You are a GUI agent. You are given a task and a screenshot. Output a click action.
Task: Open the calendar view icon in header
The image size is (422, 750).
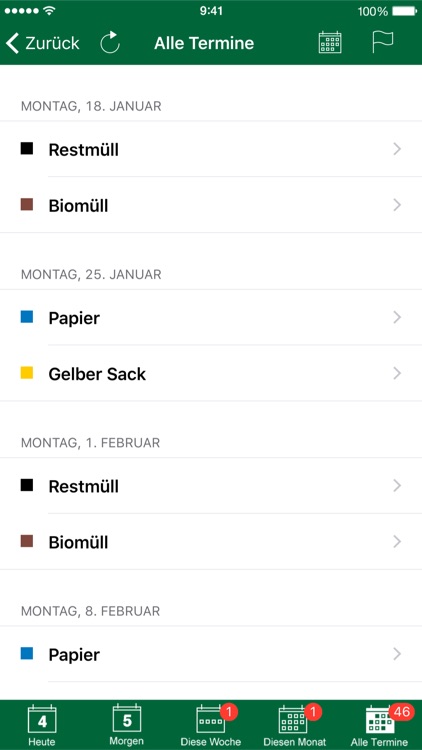330,43
